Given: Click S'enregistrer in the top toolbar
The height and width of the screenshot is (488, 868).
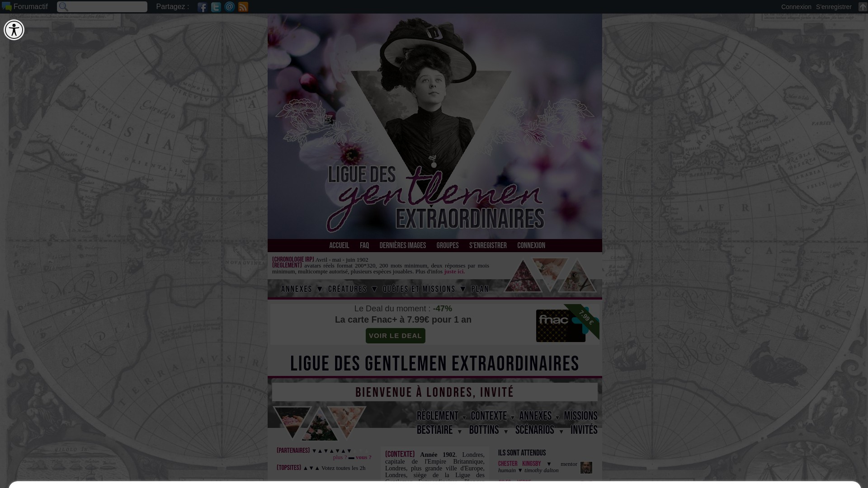Looking at the screenshot, I should [834, 7].
